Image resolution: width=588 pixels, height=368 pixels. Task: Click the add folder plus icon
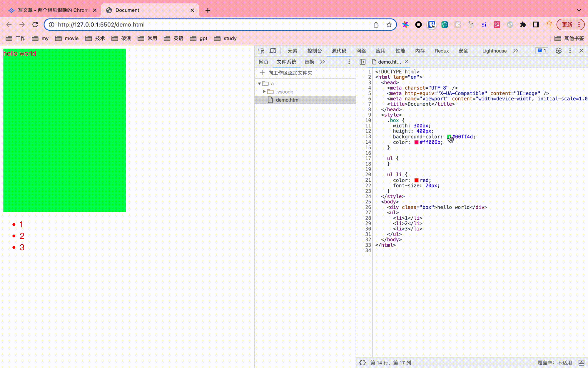point(262,73)
